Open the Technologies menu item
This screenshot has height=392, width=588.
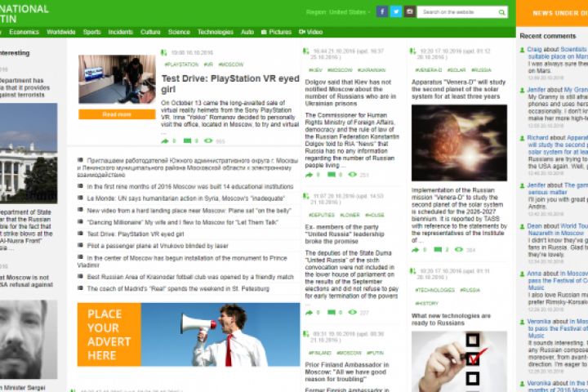(216, 32)
